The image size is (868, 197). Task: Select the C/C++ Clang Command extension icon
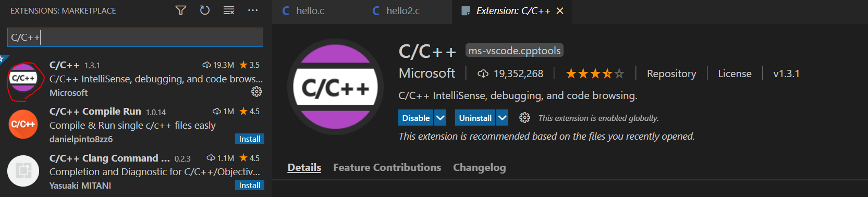[x=23, y=171]
